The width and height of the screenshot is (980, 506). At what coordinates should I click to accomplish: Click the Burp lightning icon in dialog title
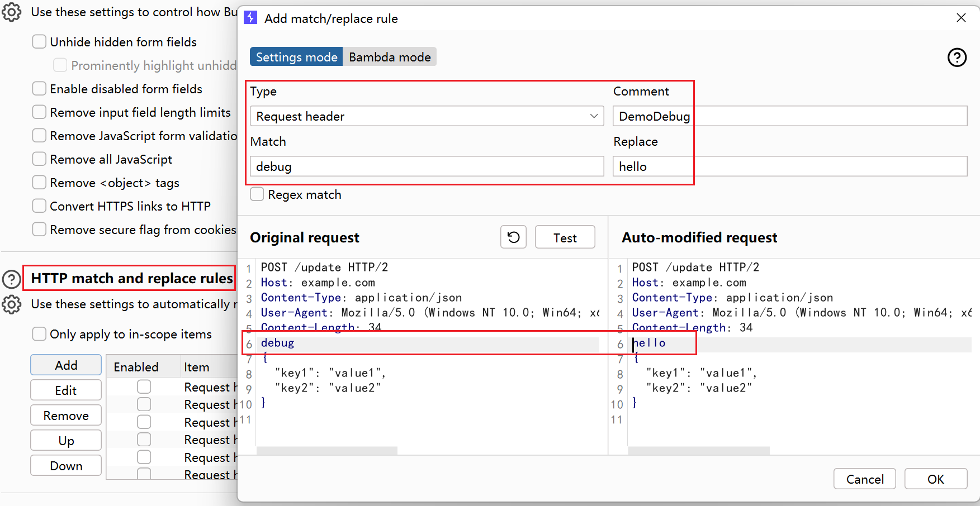(251, 18)
